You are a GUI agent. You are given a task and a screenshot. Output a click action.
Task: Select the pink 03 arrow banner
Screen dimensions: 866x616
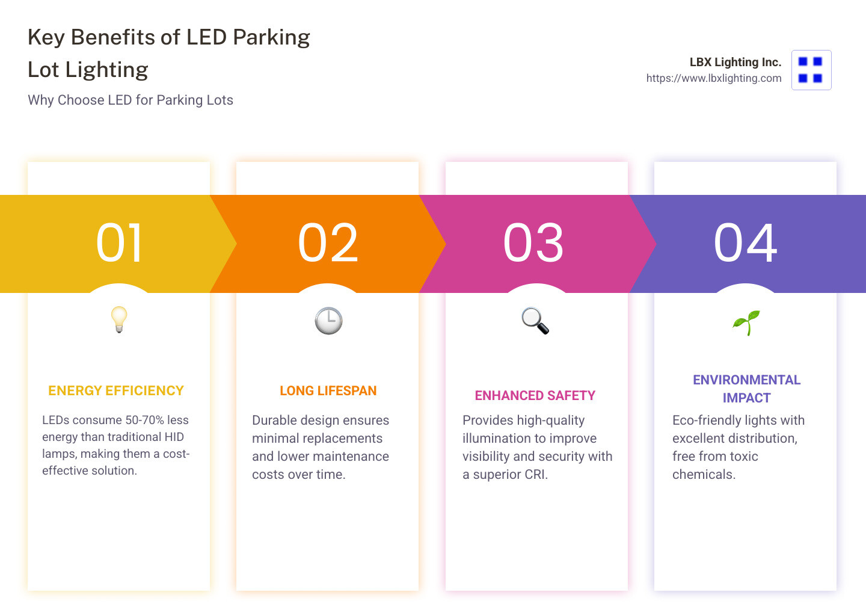click(x=534, y=244)
